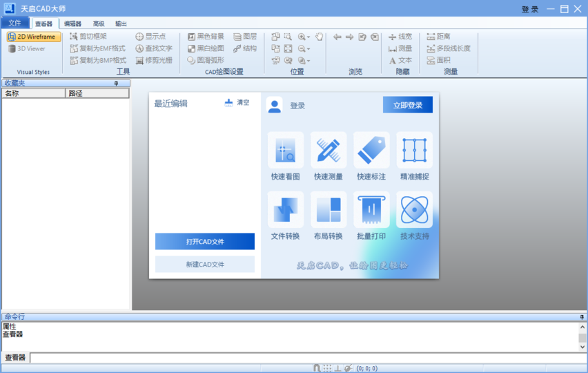Click the fit-to-window extents icon
Viewport: 588px width, 373px height.
pos(288,48)
